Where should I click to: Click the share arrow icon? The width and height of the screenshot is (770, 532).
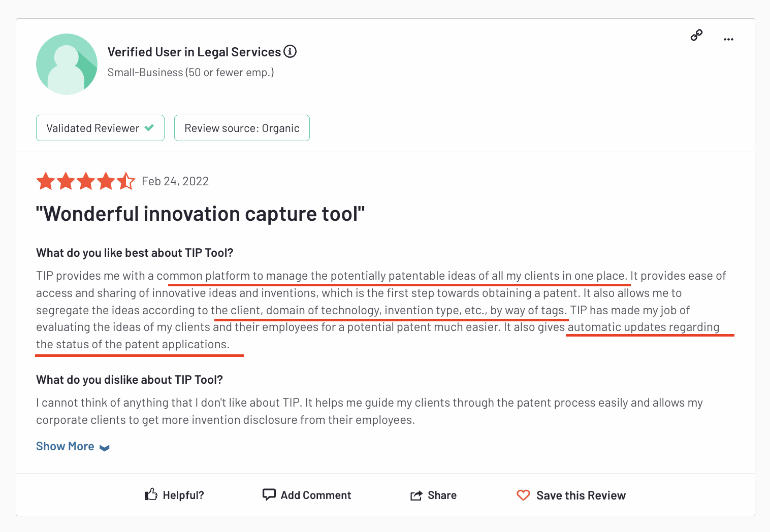point(416,495)
